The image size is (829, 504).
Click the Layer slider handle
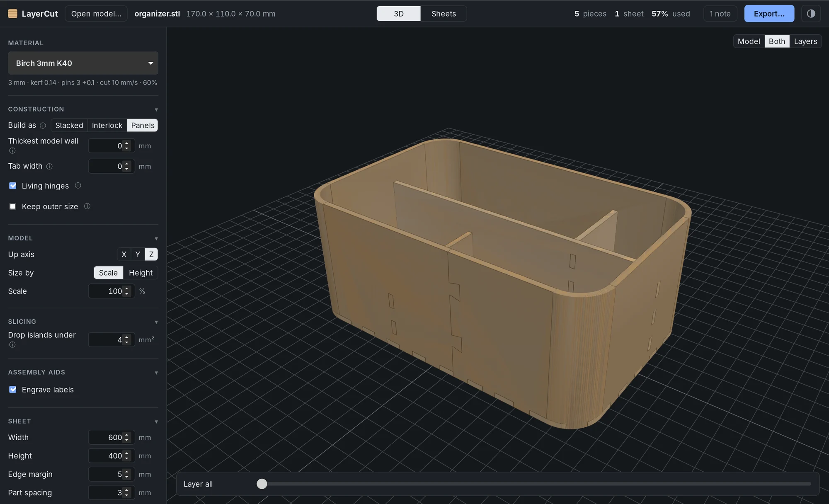262,484
